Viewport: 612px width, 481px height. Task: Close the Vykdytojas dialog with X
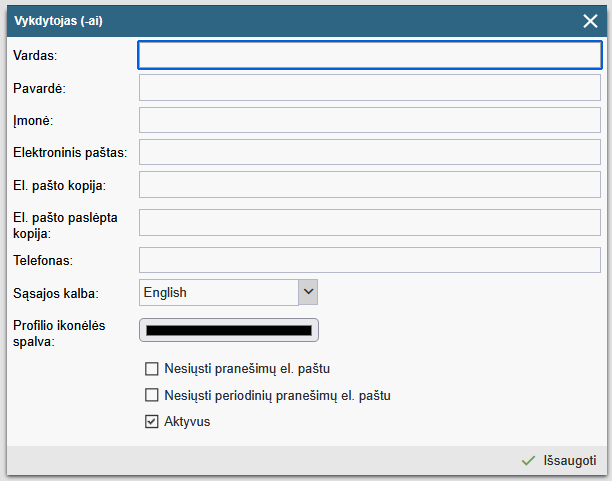point(590,19)
